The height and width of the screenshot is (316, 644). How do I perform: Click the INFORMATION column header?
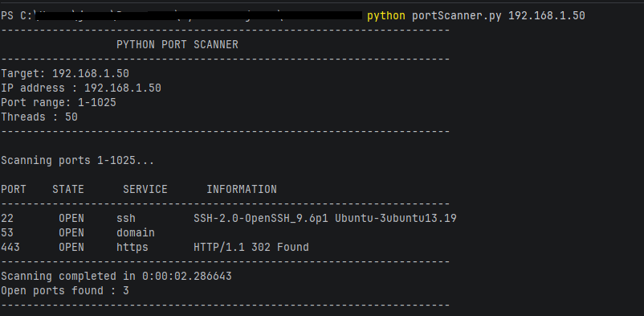pyautogui.click(x=242, y=190)
